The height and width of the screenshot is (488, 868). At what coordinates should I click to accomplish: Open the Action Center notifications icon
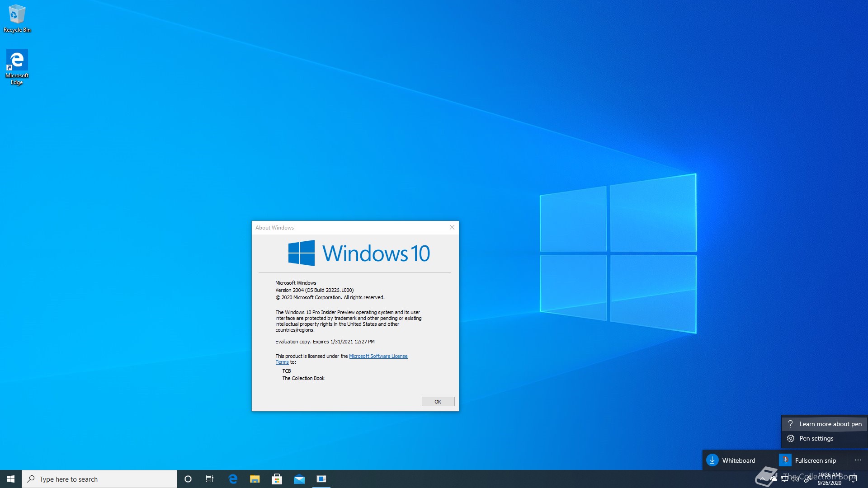point(853,479)
